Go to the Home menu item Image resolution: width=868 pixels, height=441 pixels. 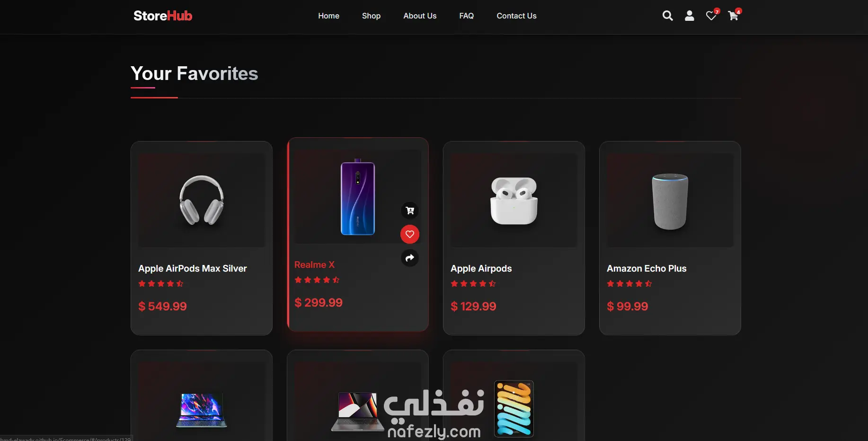coord(328,16)
